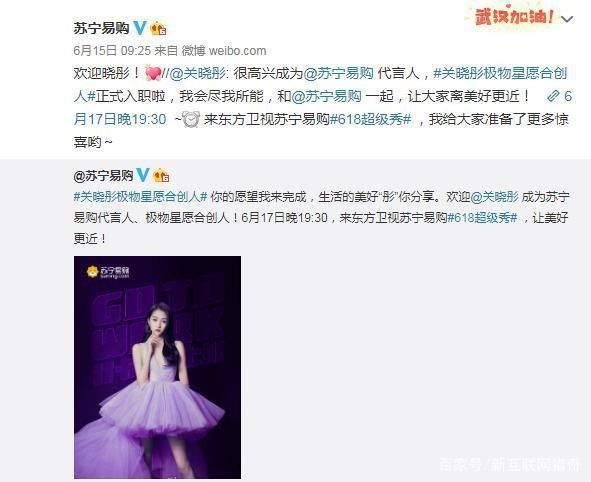This screenshot has height=482, width=591.
Task: Open the @关晓彤 mention in the top post
Action: (x=198, y=73)
